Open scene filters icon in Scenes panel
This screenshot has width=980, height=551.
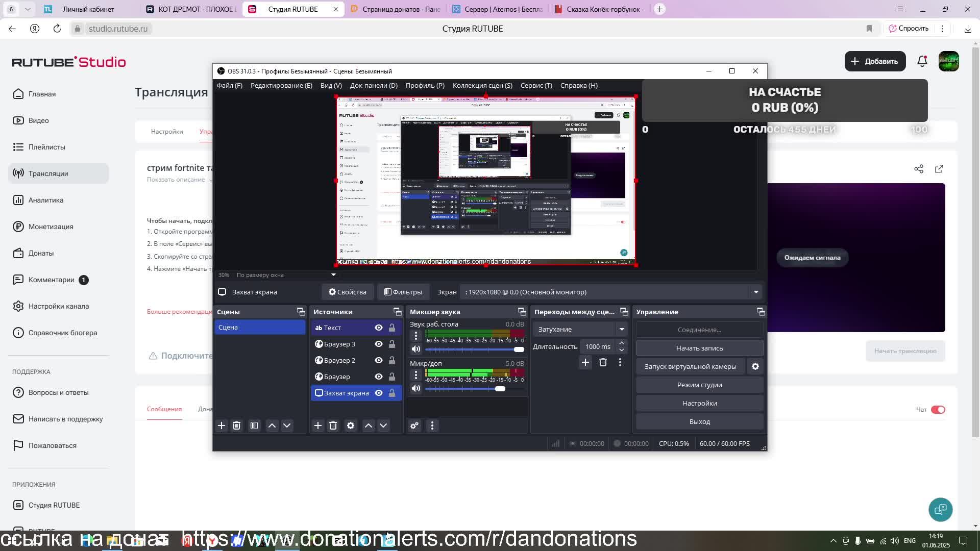click(x=254, y=425)
